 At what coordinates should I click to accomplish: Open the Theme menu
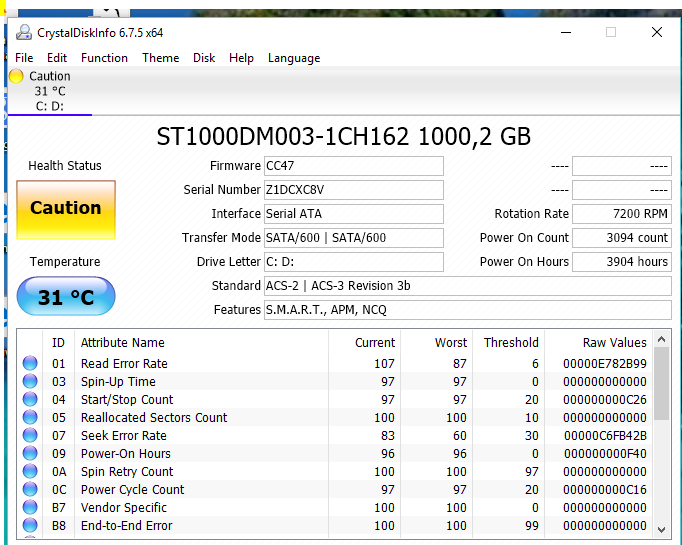coord(160,58)
